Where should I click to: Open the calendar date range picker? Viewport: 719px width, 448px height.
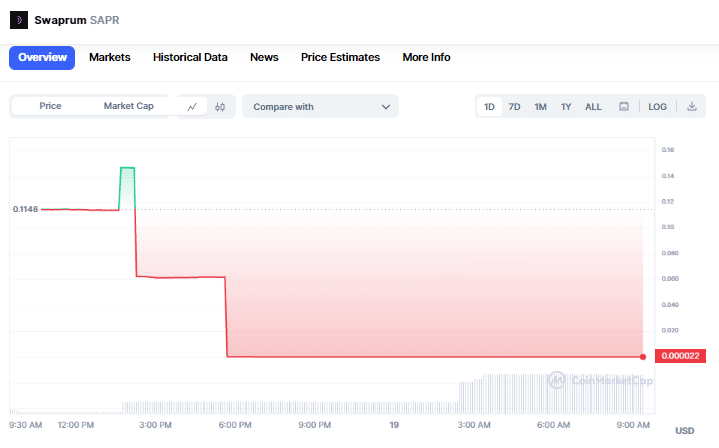point(624,106)
